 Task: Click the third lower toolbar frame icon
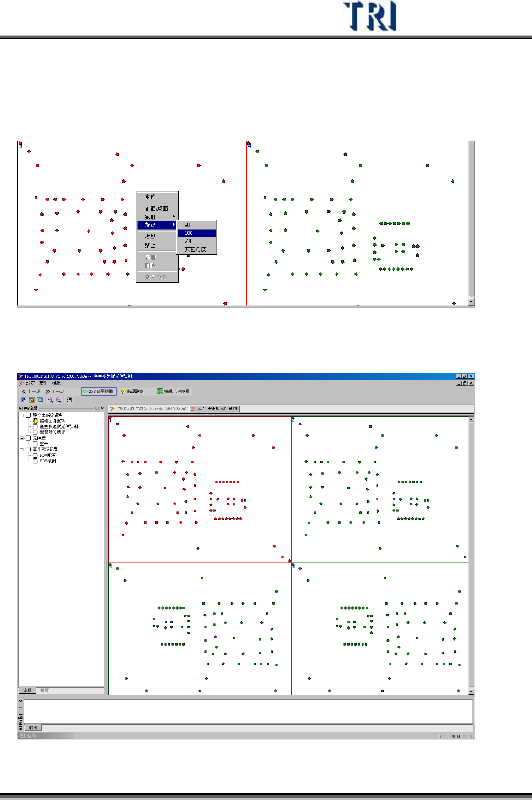40,400
